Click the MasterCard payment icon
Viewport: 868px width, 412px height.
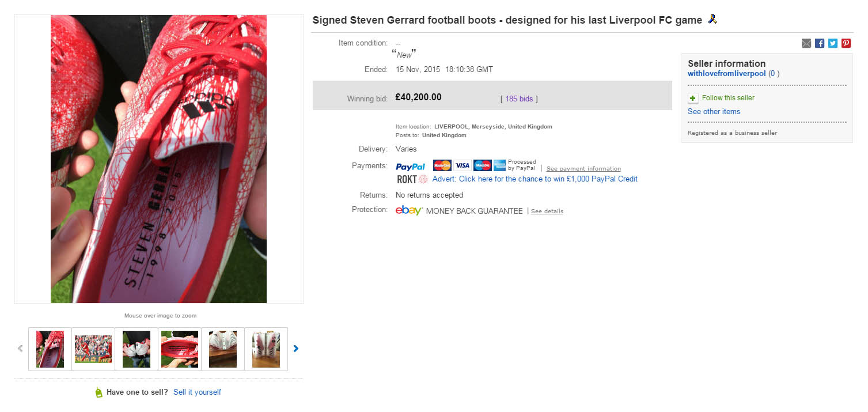coord(442,165)
